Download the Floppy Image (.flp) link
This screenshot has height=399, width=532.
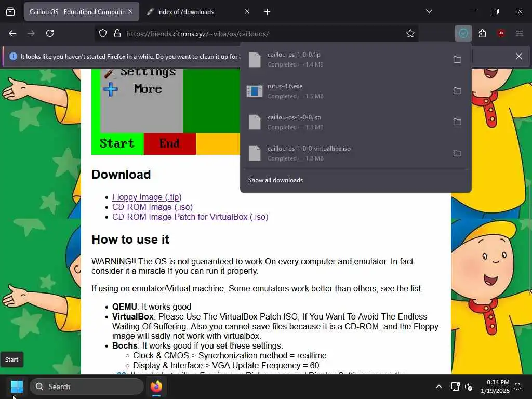[x=147, y=197]
